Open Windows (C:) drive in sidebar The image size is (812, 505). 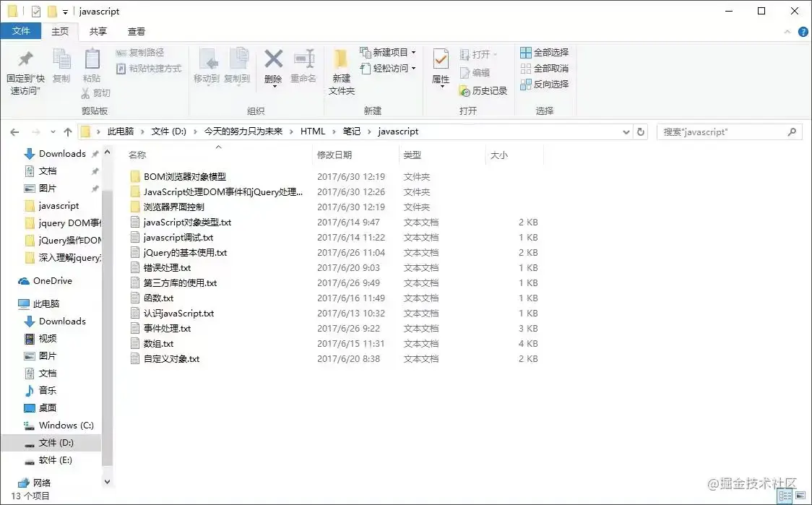coord(59,426)
